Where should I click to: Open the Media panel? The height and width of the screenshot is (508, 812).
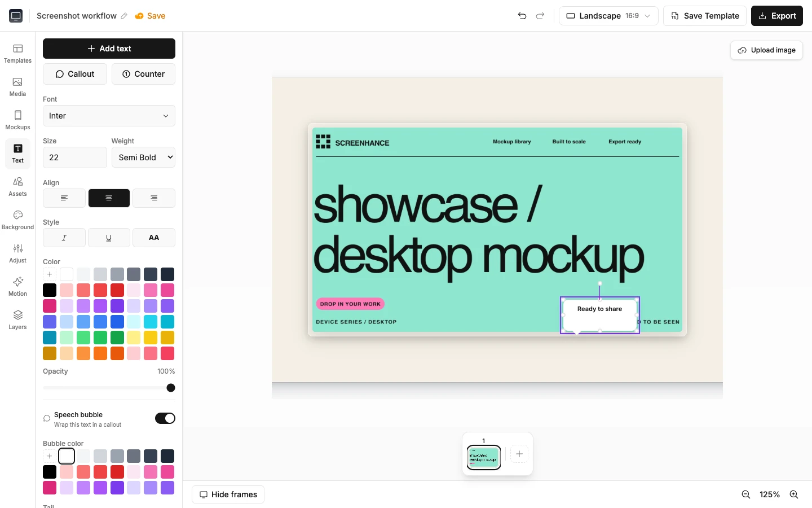(17, 87)
